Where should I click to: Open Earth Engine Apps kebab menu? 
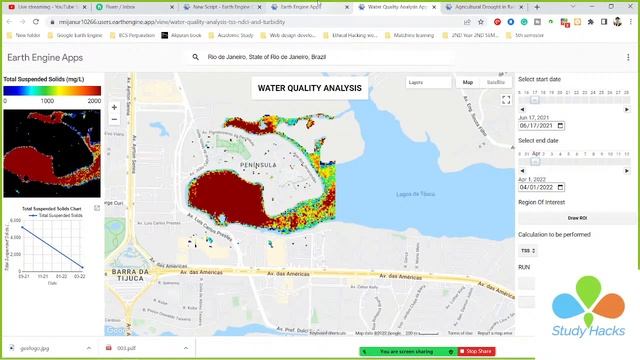628,58
